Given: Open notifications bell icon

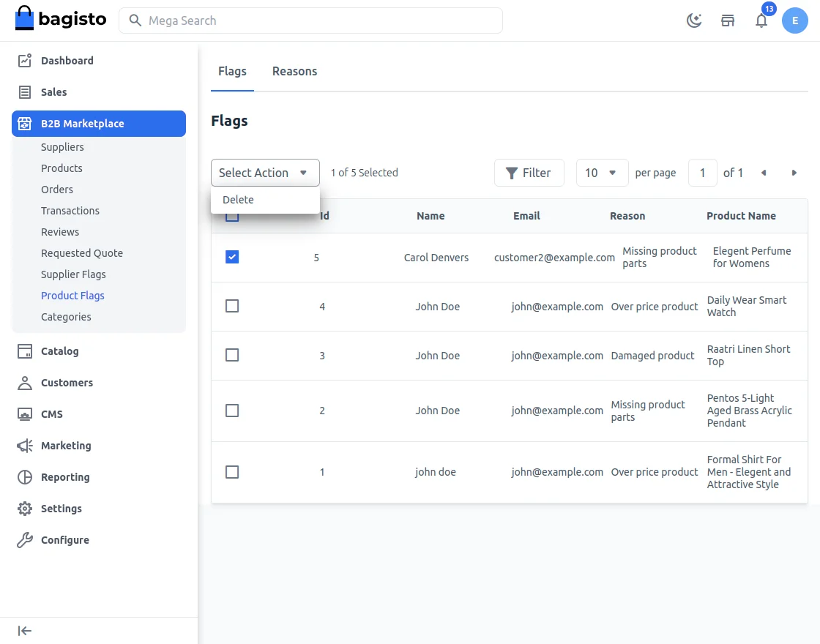Looking at the screenshot, I should pyautogui.click(x=761, y=20).
